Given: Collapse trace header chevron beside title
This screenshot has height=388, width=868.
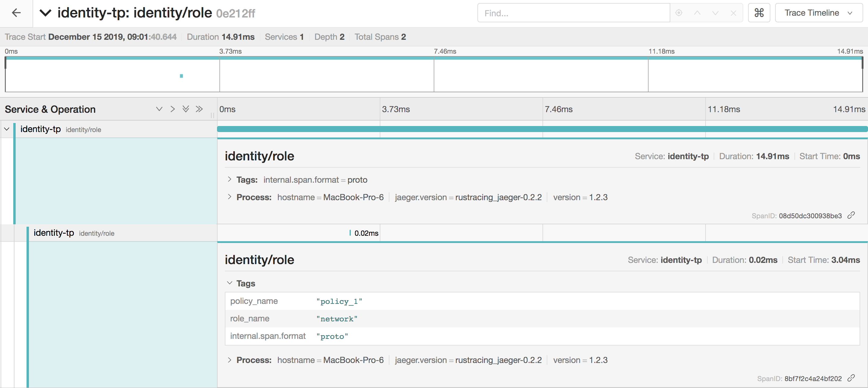Looking at the screenshot, I should tap(45, 13).
